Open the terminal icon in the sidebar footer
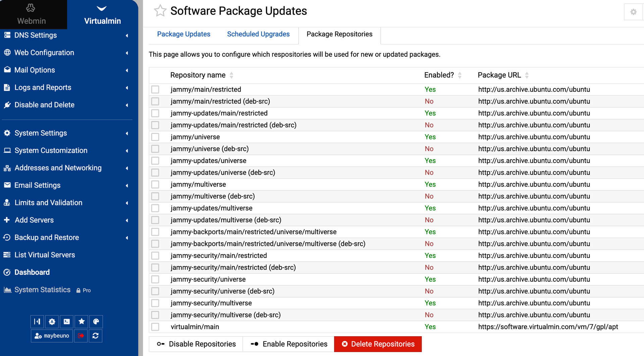 tap(67, 321)
